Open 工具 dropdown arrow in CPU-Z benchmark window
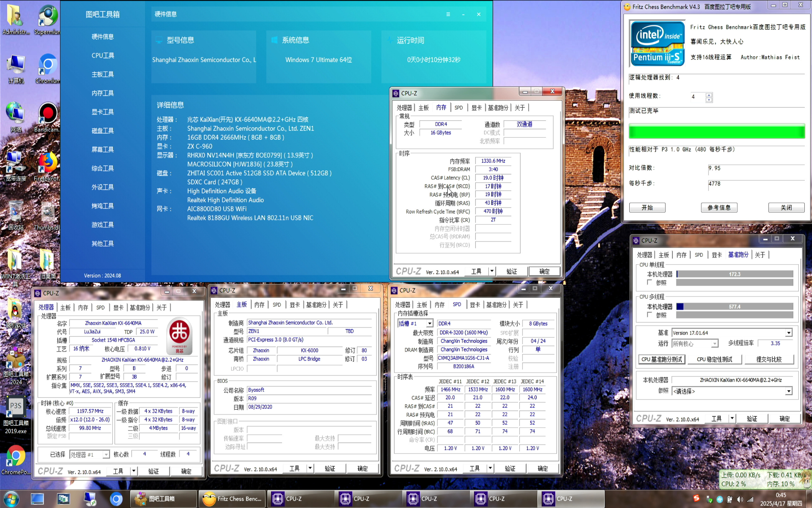The height and width of the screenshot is (508, 812). 732,418
